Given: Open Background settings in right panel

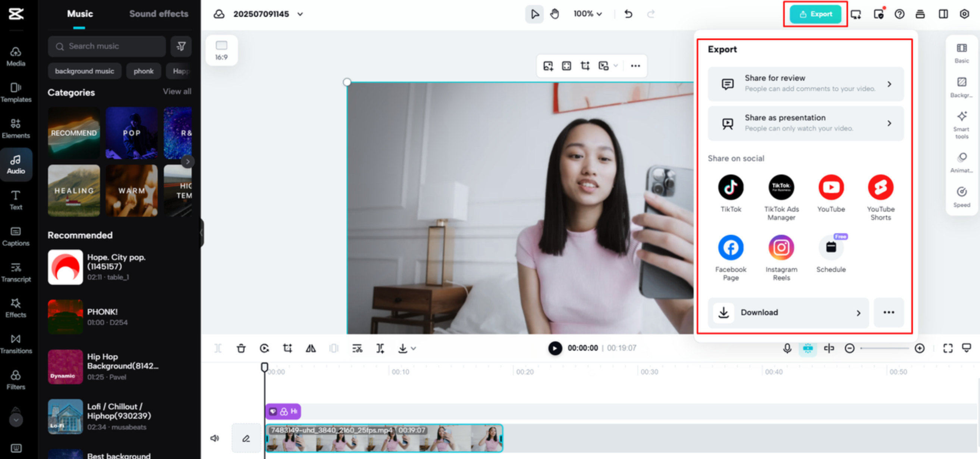Looking at the screenshot, I should pos(961,87).
